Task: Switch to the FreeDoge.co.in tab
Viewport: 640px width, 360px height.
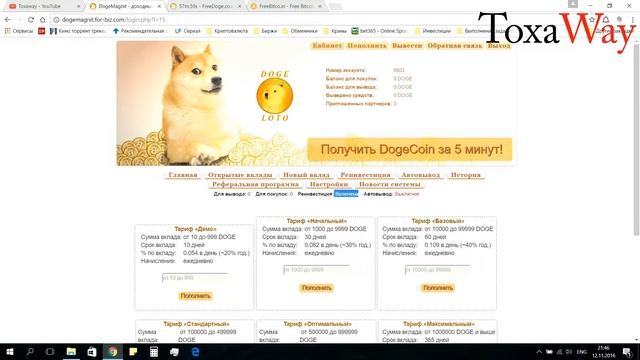Action: coord(204,6)
